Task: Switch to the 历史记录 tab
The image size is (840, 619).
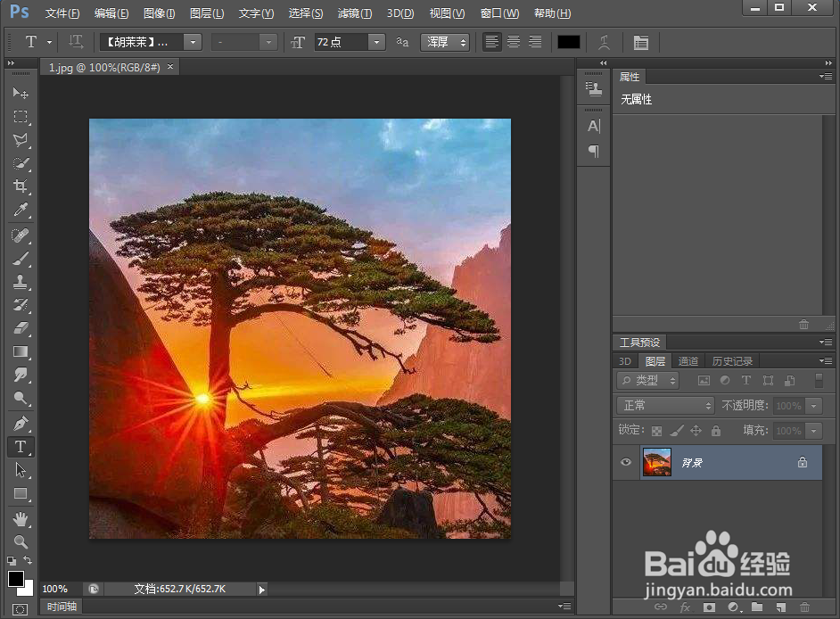Action: [732, 361]
